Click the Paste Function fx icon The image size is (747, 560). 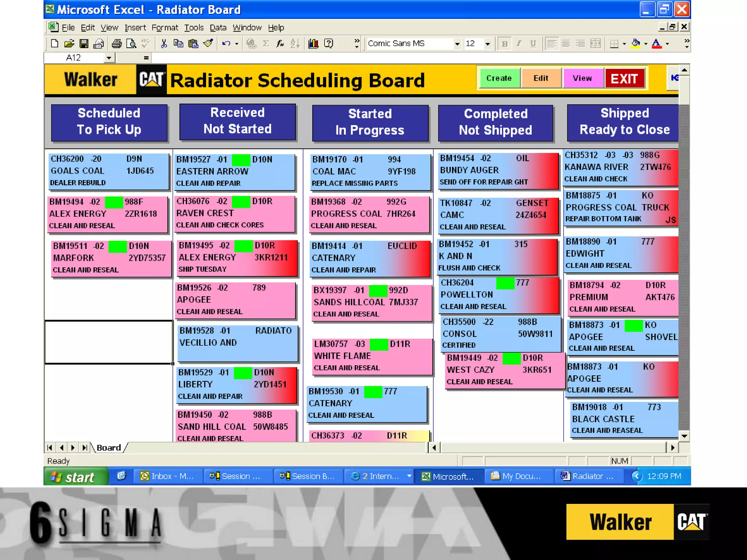[x=280, y=44]
